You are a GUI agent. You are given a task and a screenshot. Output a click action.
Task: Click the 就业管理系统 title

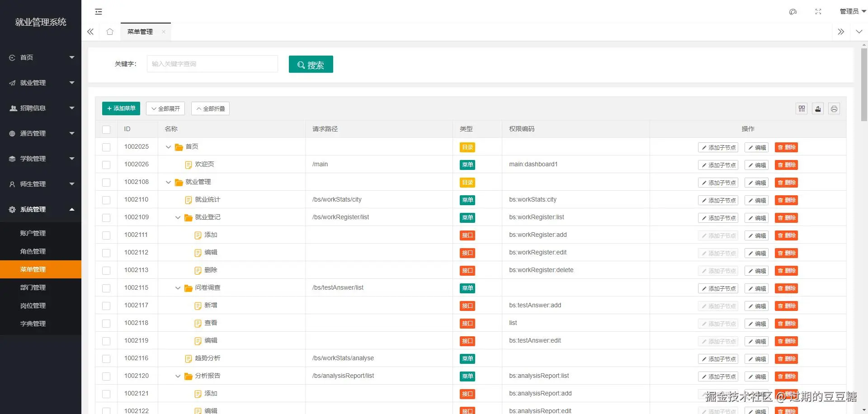pos(41,22)
